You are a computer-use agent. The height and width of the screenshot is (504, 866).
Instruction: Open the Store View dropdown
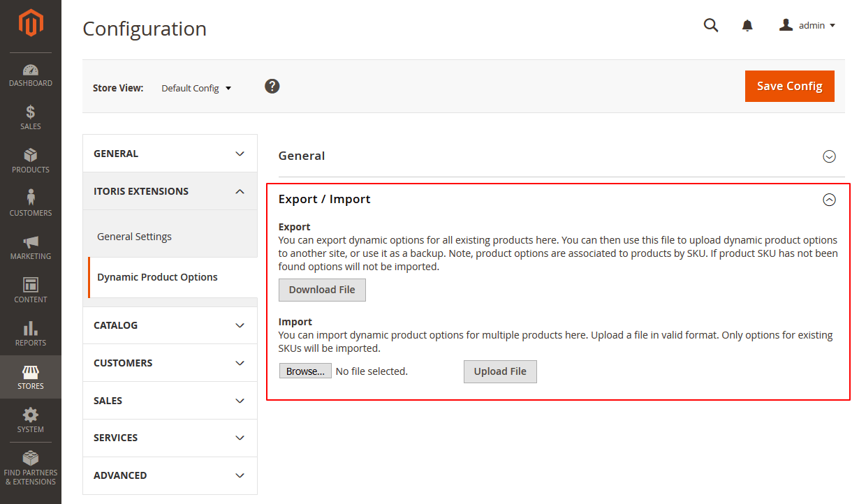point(196,88)
